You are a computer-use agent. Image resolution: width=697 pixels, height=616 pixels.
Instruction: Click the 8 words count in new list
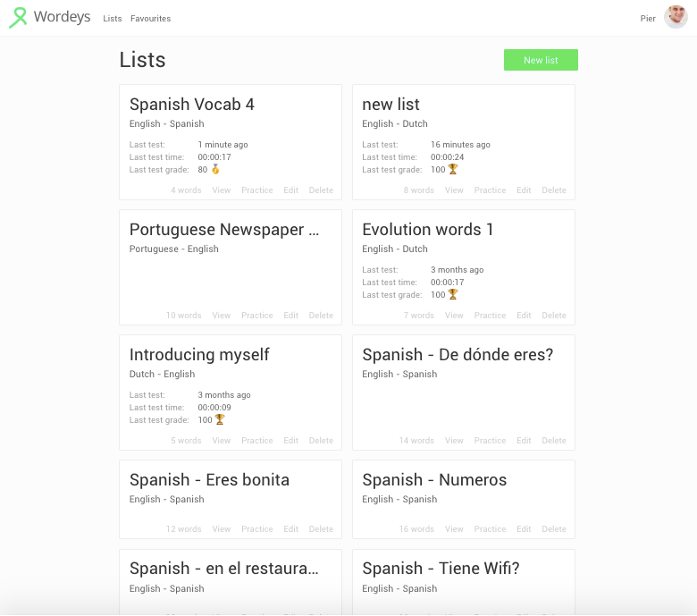pyautogui.click(x=419, y=190)
